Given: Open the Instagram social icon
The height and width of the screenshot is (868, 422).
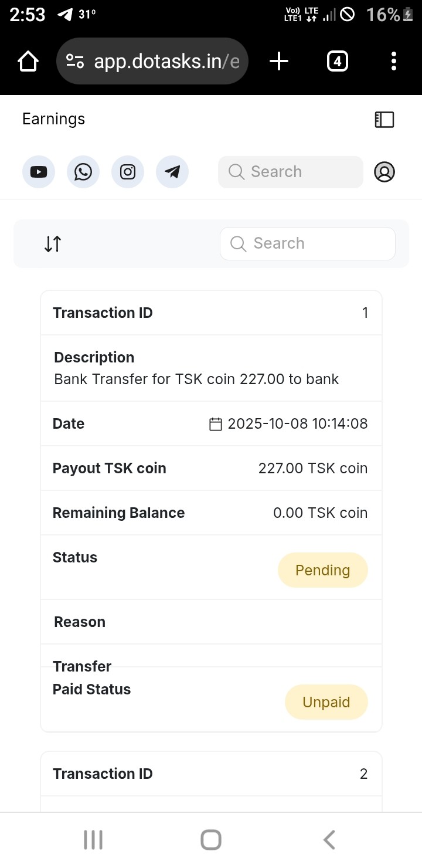Looking at the screenshot, I should [x=128, y=172].
